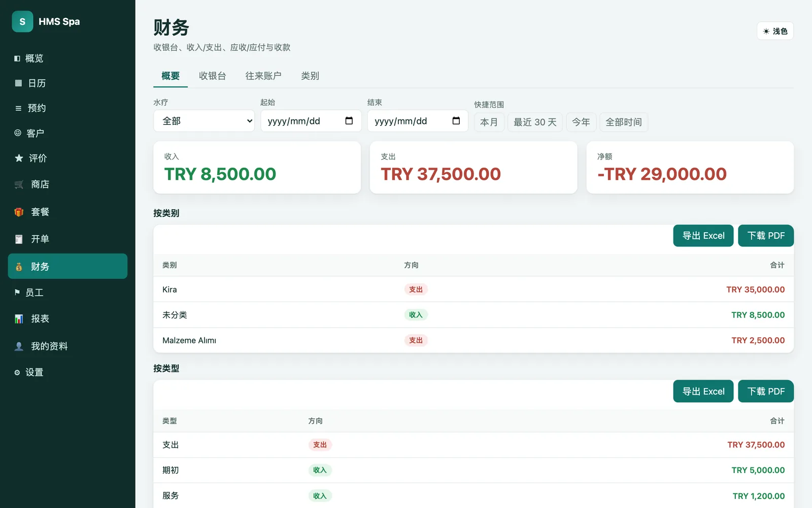Open 我的资料 profile icon
The image size is (812, 508).
pos(19,346)
